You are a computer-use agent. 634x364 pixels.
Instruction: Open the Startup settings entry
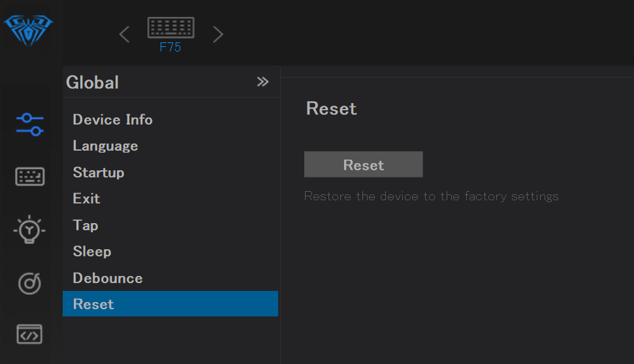click(x=98, y=173)
